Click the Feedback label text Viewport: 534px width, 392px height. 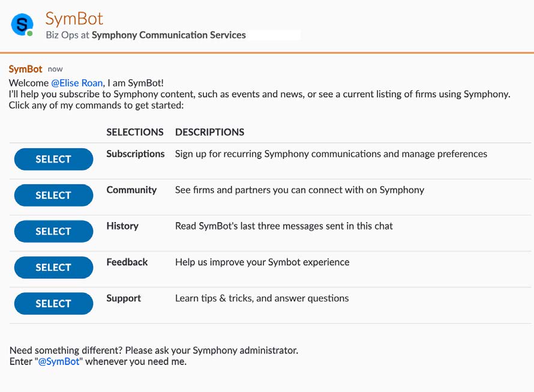tap(127, 262)
